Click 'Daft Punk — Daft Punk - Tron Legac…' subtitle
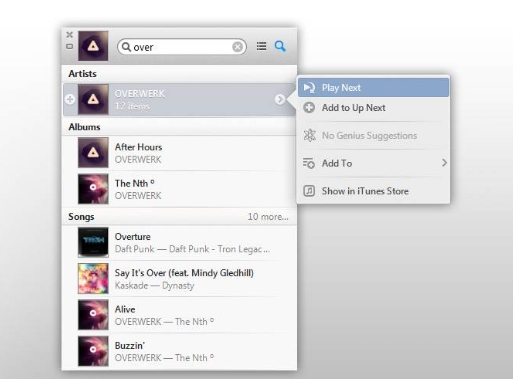Viewport: 513px width, 379px height. (192, 249)
